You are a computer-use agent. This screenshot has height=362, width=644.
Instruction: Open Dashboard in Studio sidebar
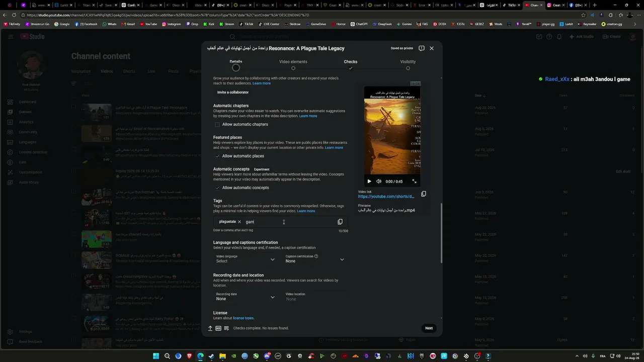28,102
